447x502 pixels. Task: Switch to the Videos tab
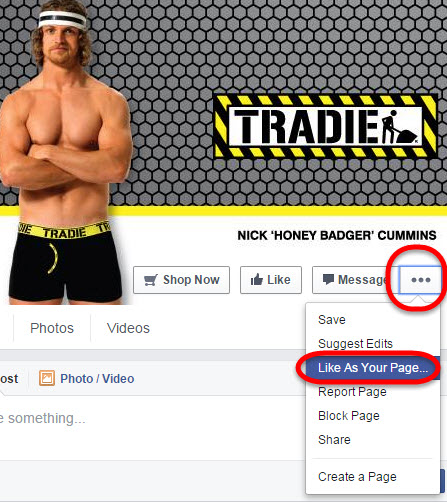(128, 328)
